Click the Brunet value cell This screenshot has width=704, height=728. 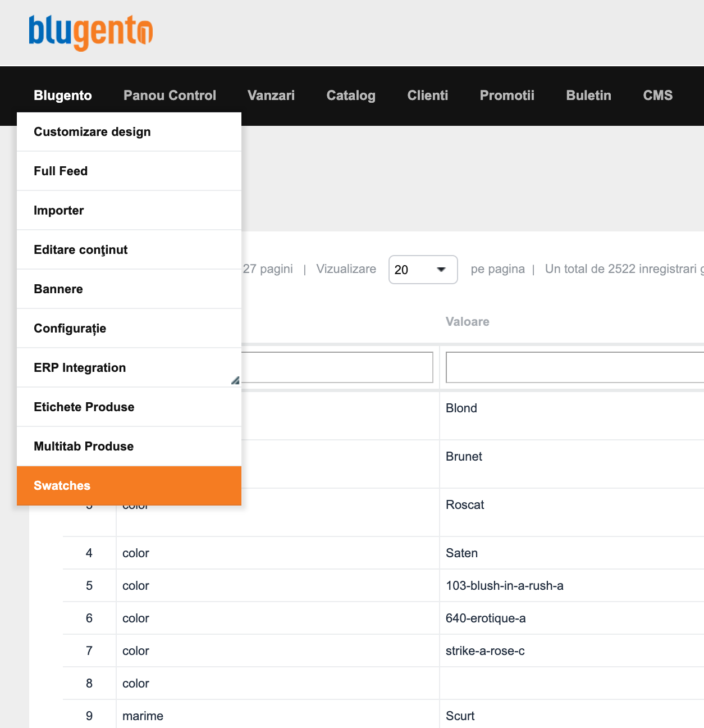572,464
